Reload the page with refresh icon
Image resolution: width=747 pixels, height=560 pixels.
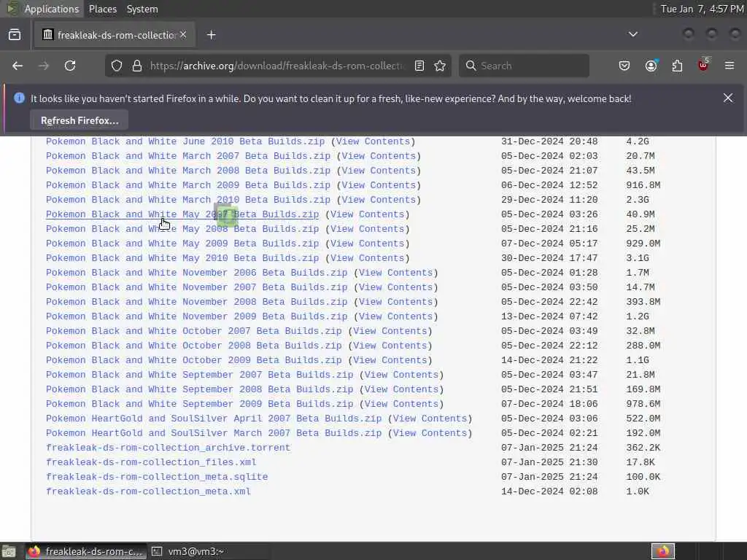[70, 66]
